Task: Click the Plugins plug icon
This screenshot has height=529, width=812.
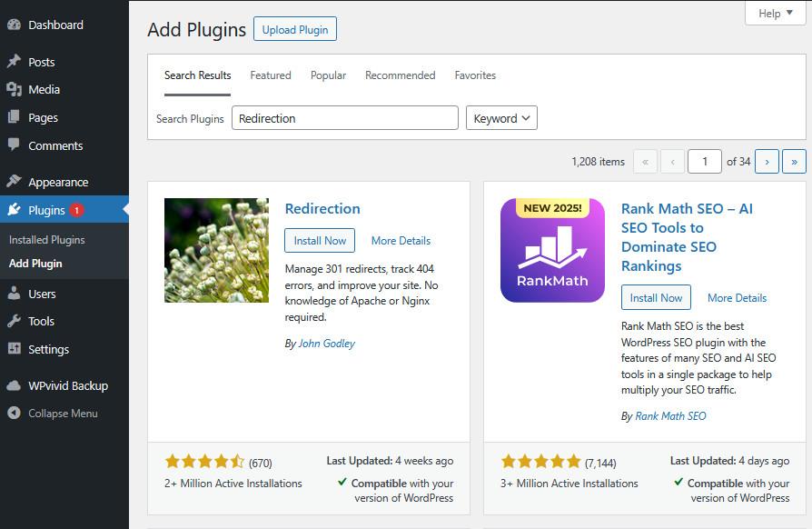Action: 14,209
